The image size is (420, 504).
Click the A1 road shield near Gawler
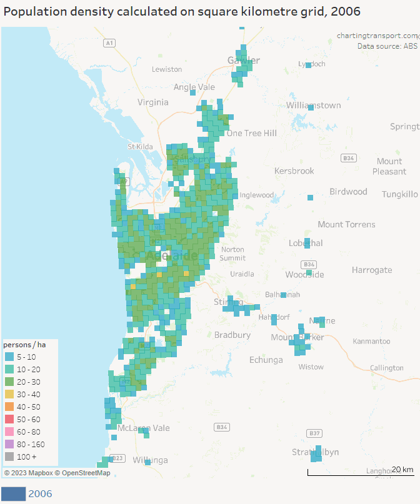[x=110, y=43]
